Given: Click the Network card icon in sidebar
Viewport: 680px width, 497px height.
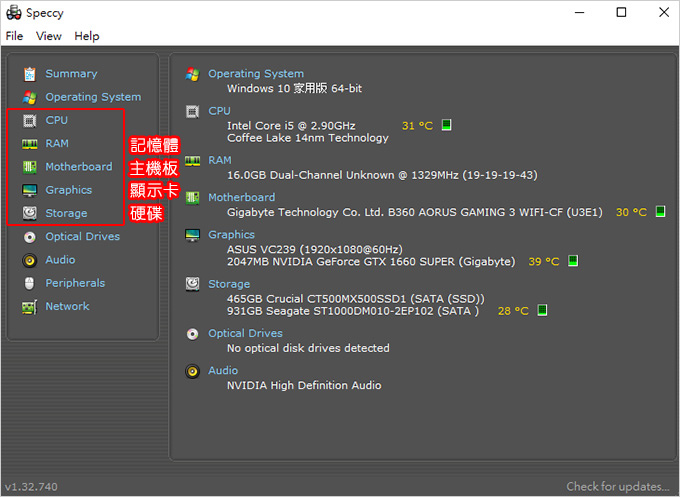Looking at the screenshot, I should click(29, 307).
